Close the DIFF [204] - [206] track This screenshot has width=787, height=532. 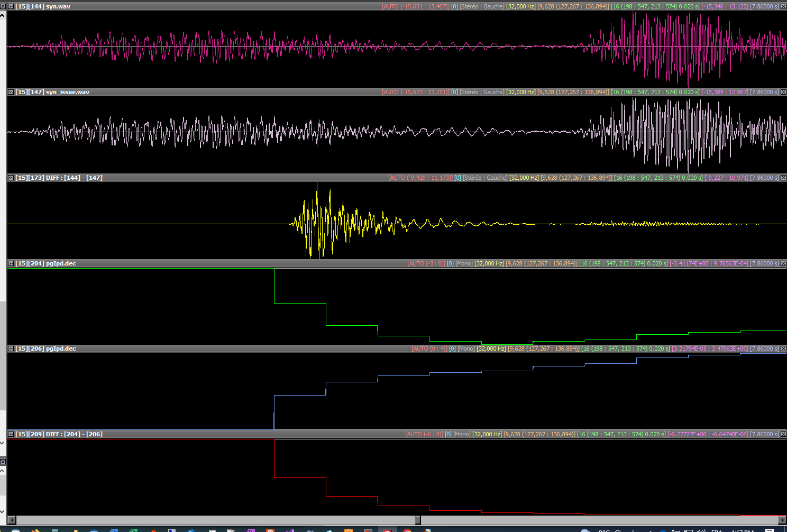783,434
